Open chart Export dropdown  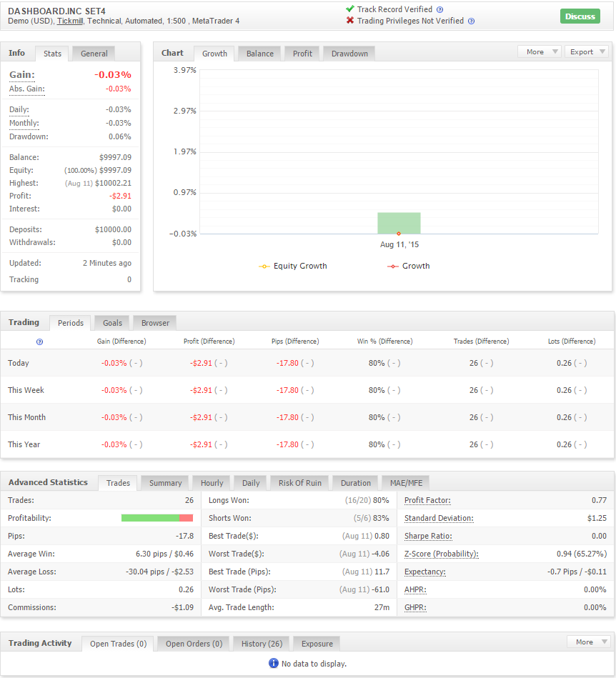586,52
